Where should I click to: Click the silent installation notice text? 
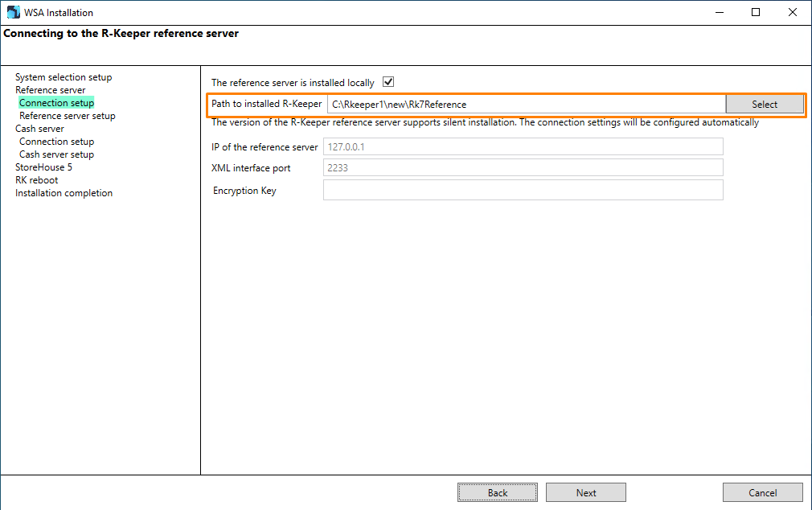click(485, 122)
